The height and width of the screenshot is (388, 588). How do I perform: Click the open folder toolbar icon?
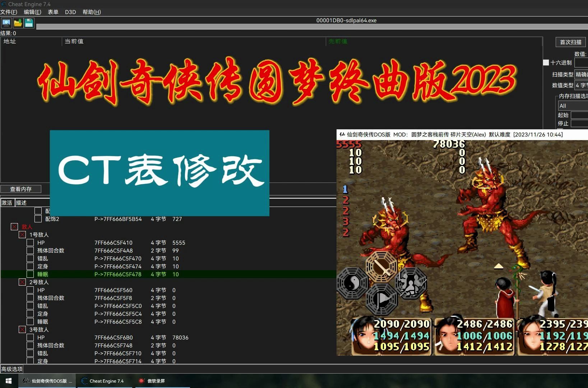click(18, 23)
